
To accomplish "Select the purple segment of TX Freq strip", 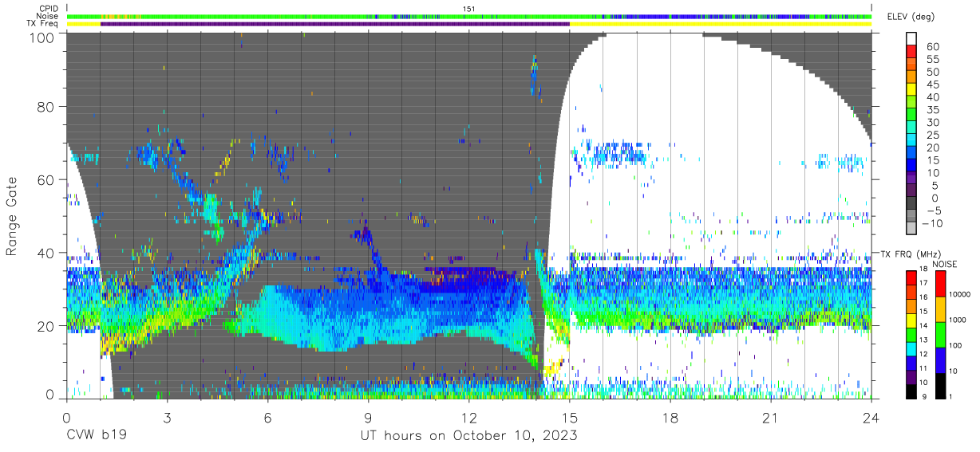I will coord(335,24).
